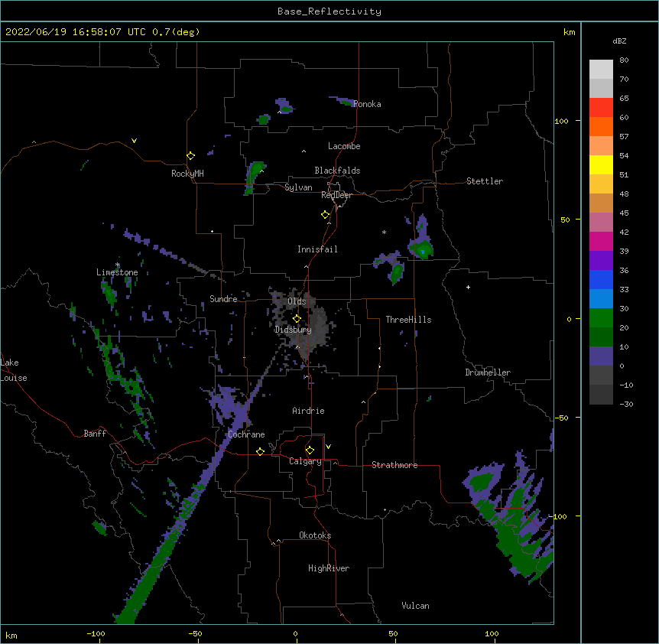Screen dimensions: 659x644
Task: Click the yellow station marker south of RedDeer
Action: [x=326, y=215]
